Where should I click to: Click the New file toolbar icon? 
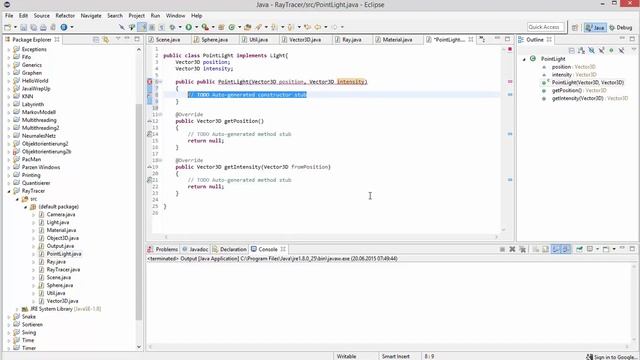point(7,27)
